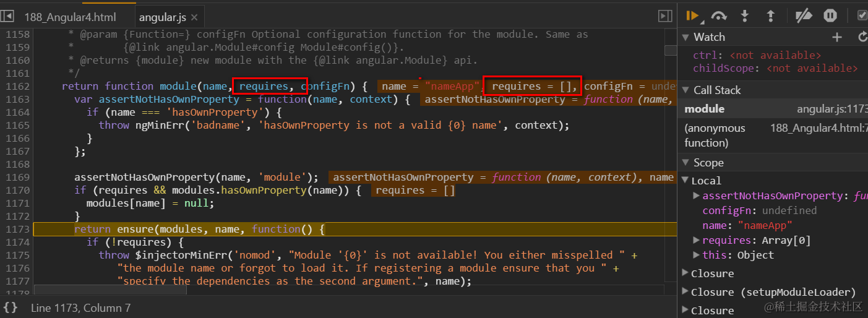Click the inline value name = "nameApp"
The width and height of the screenshot is (868, 318).
pyautogui.click(x=431, y=86)
